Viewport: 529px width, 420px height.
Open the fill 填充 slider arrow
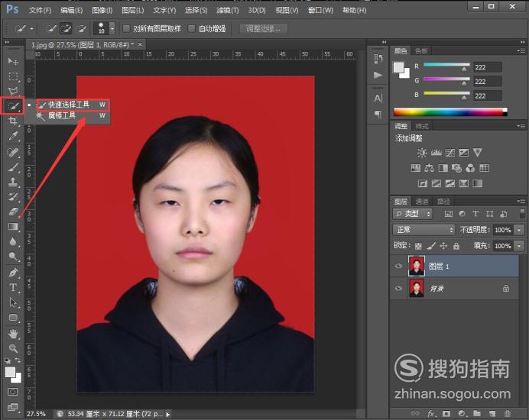pyautogui.click(x=519, y=246)
